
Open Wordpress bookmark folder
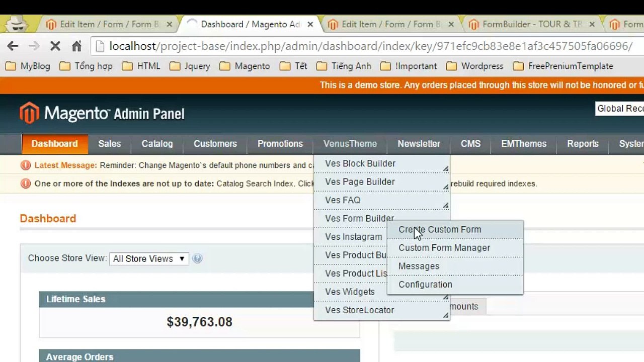[x=475, y=66]
